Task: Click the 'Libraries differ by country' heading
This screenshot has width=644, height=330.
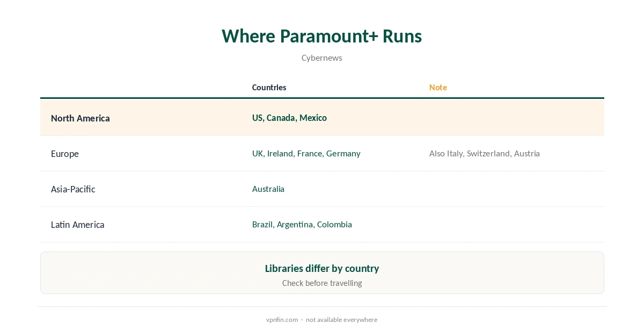Action: point(322,268)
